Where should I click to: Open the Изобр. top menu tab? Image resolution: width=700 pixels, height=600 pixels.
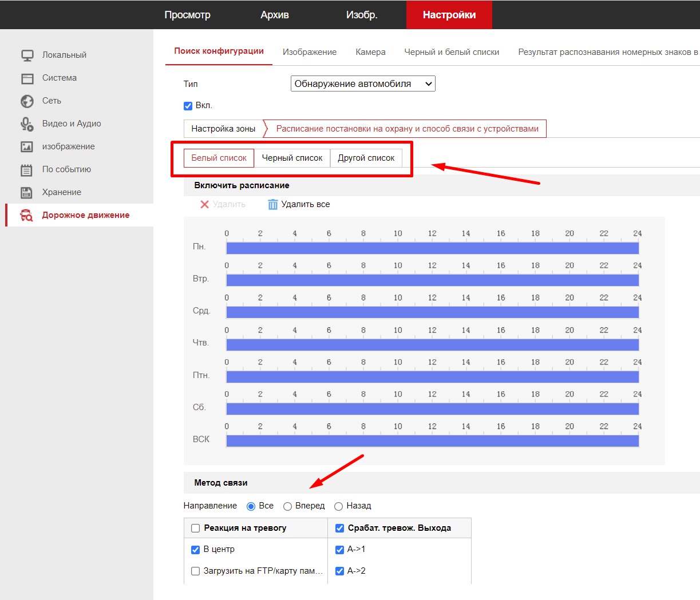point(362,15)
